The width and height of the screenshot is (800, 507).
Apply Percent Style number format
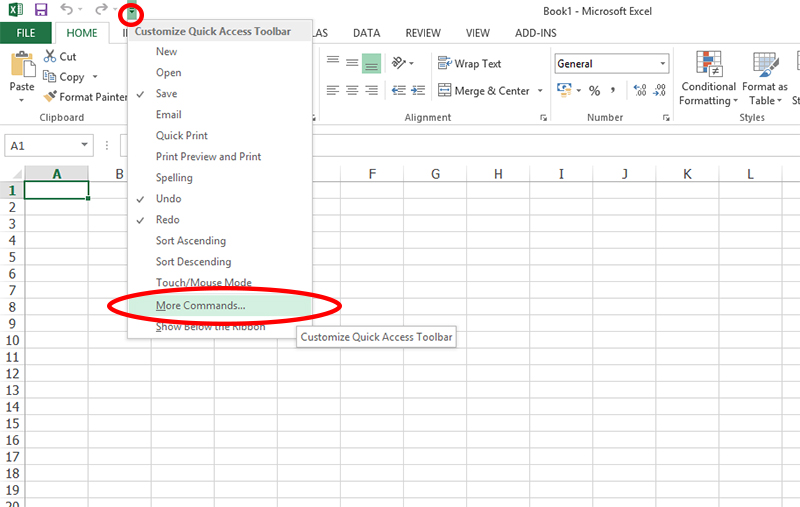(594, 91)
